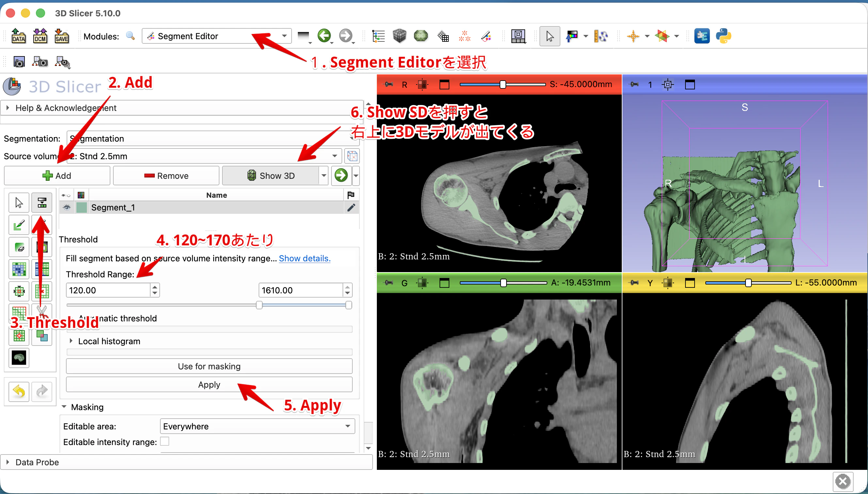The image size is (868, 494).
Task: Enable the Editable intensity range checkbox
Action: 165,441
